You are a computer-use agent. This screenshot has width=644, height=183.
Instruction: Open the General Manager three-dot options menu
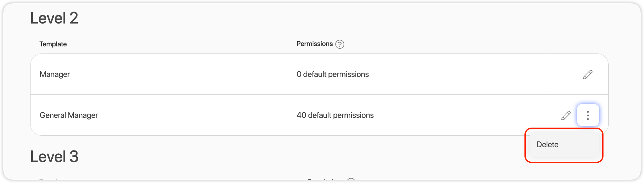pos(588,115)
